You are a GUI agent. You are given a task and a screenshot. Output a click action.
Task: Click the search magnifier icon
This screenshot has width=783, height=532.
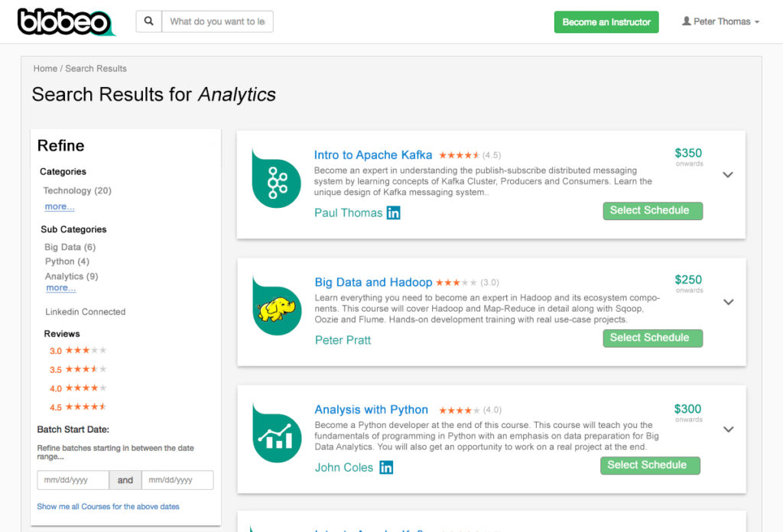click(149, 21)
